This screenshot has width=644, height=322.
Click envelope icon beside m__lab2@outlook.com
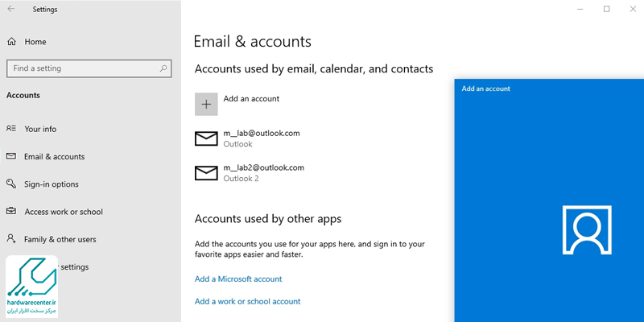206,173
